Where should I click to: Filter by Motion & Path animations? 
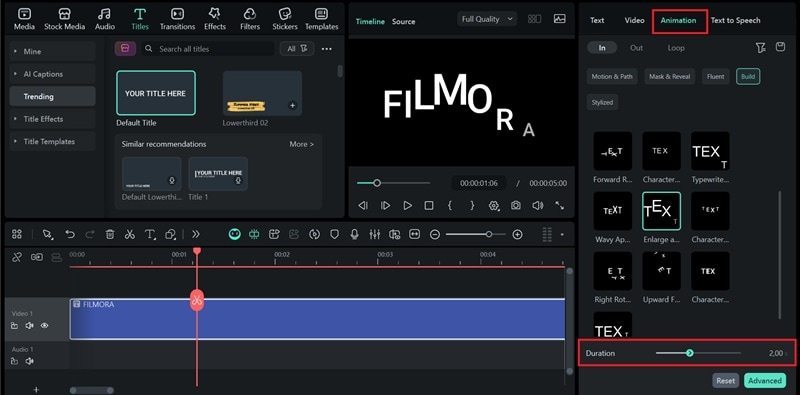(612, 77)
